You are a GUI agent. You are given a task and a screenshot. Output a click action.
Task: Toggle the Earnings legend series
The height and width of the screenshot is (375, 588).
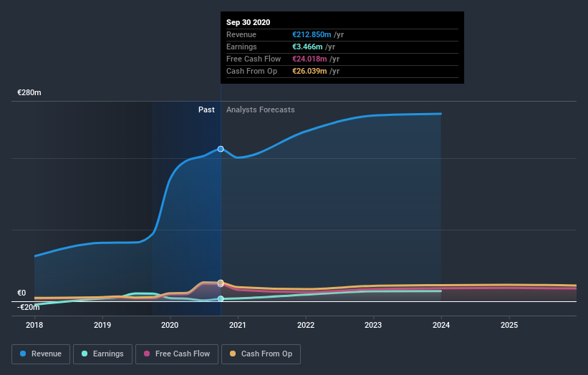(x=102, y=354)
